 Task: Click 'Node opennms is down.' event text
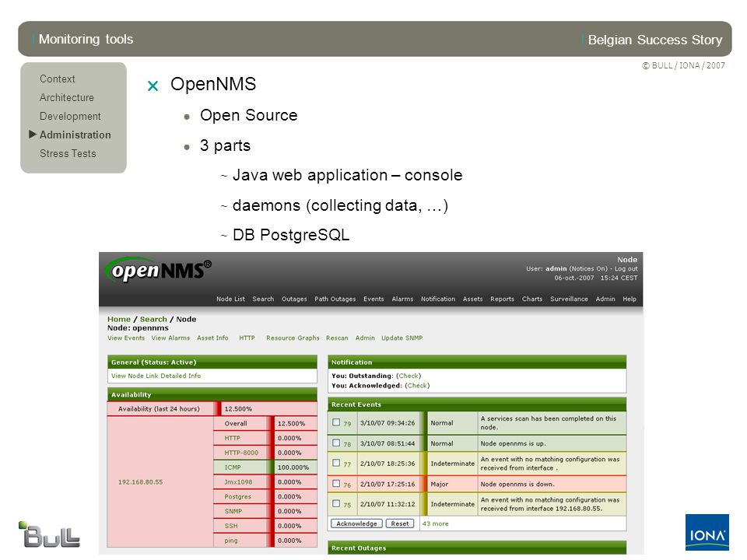[517, 485]
